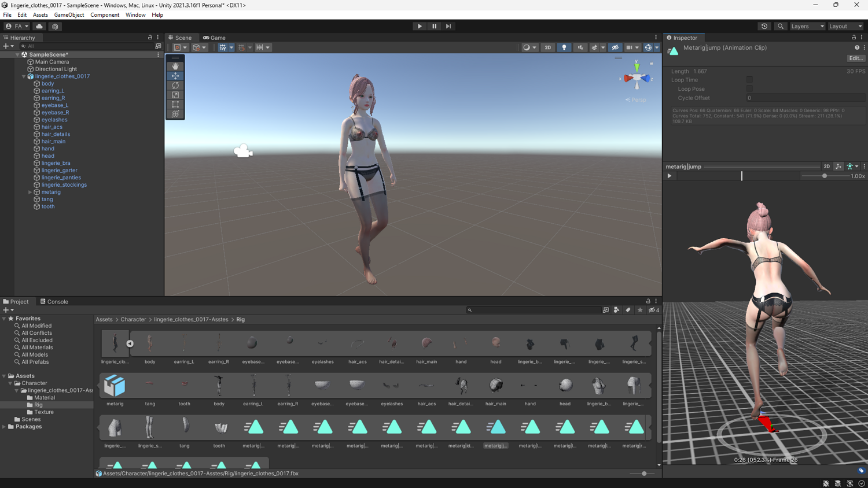The height and width of the screenshot is (488, 868).
Task: Toggle the Loop Time checkbox
Action: 749,80
